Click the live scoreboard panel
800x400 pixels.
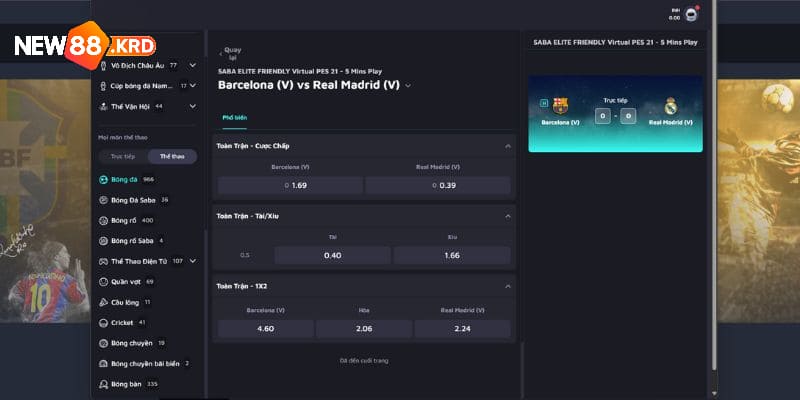click(615, 114)
